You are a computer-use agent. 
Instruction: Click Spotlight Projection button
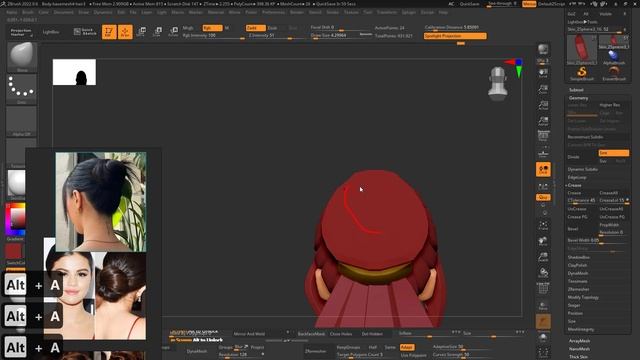(x=455, y=36)
